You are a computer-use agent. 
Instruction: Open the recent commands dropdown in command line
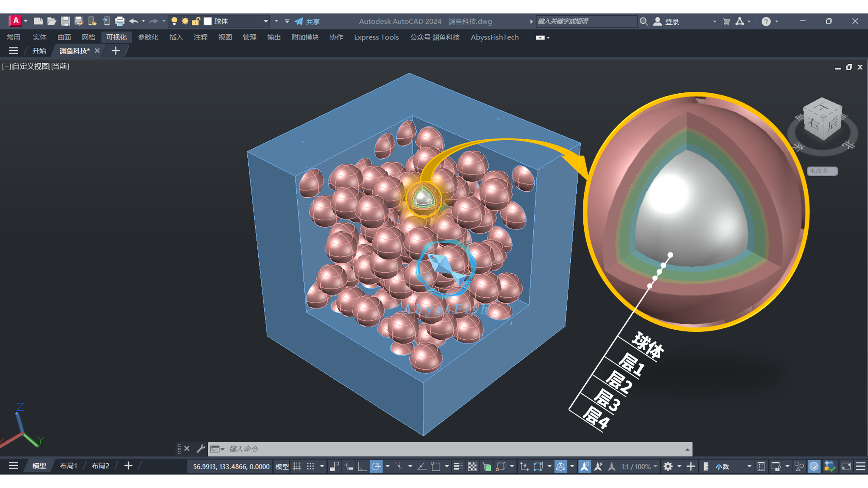click(x=217, y=449)
